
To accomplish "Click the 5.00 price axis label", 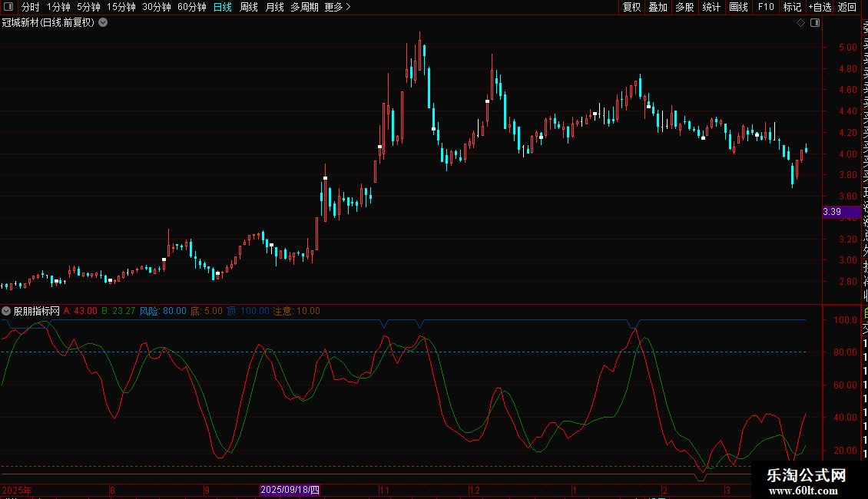I will coord(848,48).
